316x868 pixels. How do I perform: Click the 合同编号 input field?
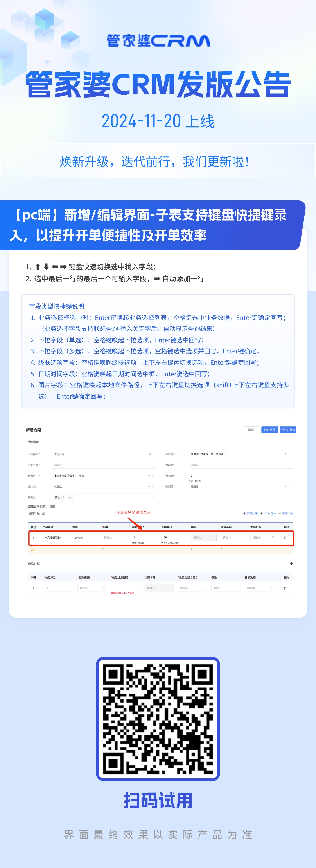click(x=241, y=465)
